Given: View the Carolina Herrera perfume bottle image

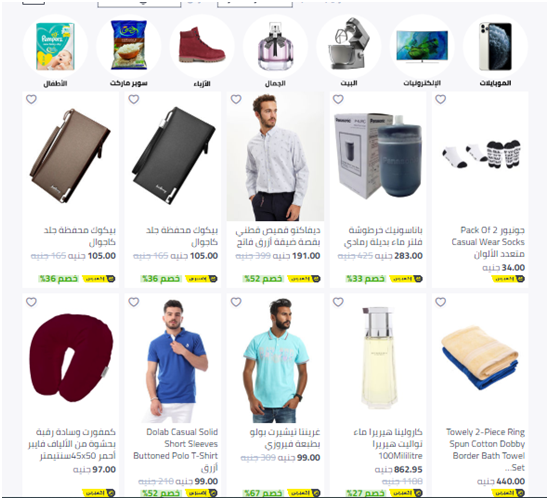Looking at the screenshot, I should [x=379, y=358].
